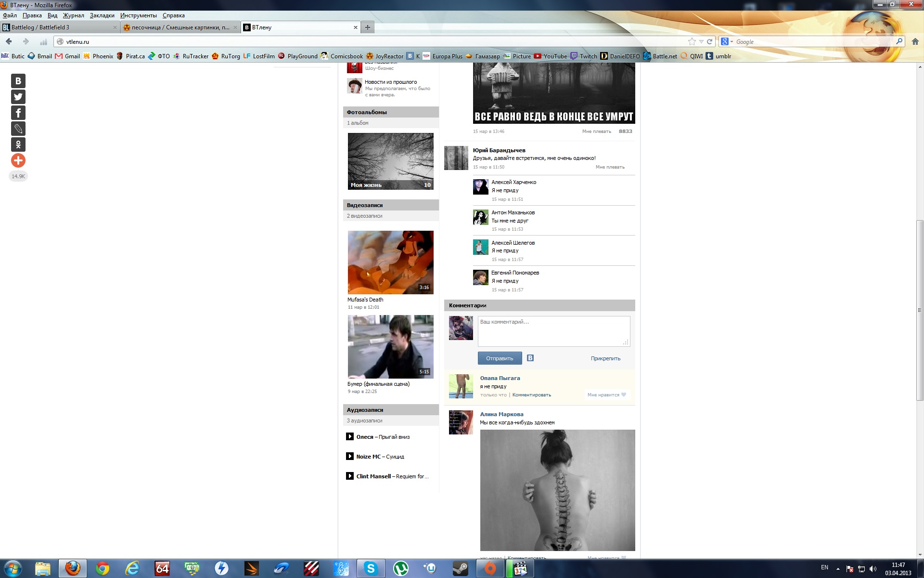
Task: Open the Новости из прошлого page
Action: click(x=391, y=82)
